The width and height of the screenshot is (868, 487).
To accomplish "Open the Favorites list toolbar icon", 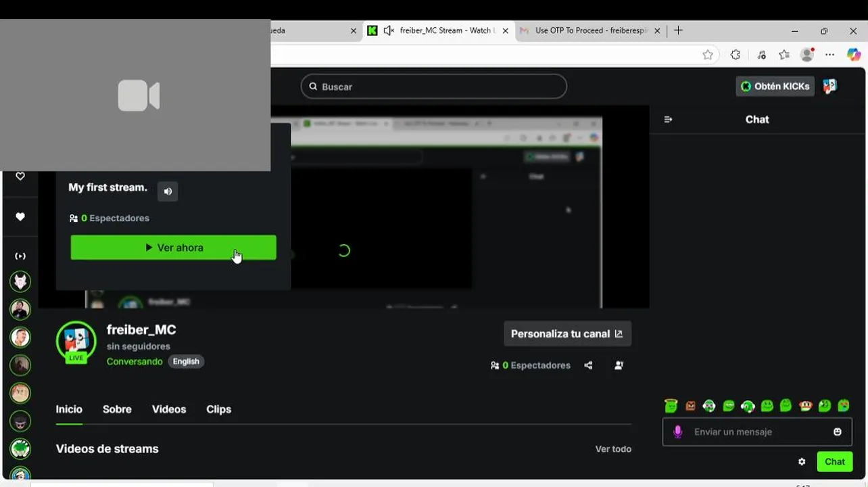I will point(783,55).
